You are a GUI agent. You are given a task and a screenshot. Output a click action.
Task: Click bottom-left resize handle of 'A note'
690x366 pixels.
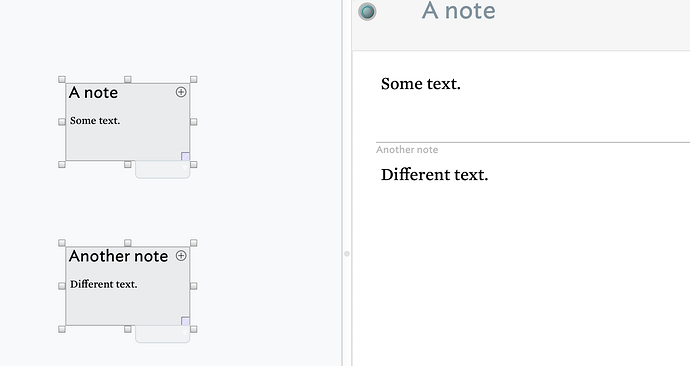[x=62, y=165]
